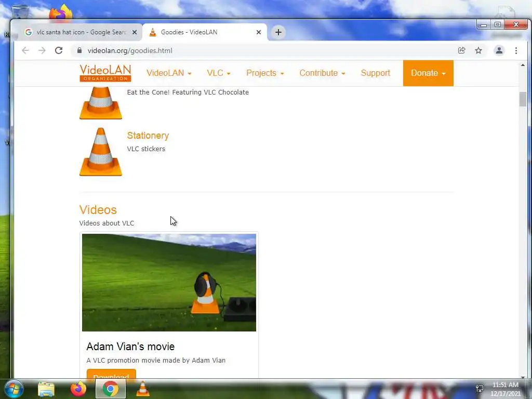
Task: Click the 'Eat the Cone! Featuring VLC Chocolate' text
Action: click(x=188, y=92)
